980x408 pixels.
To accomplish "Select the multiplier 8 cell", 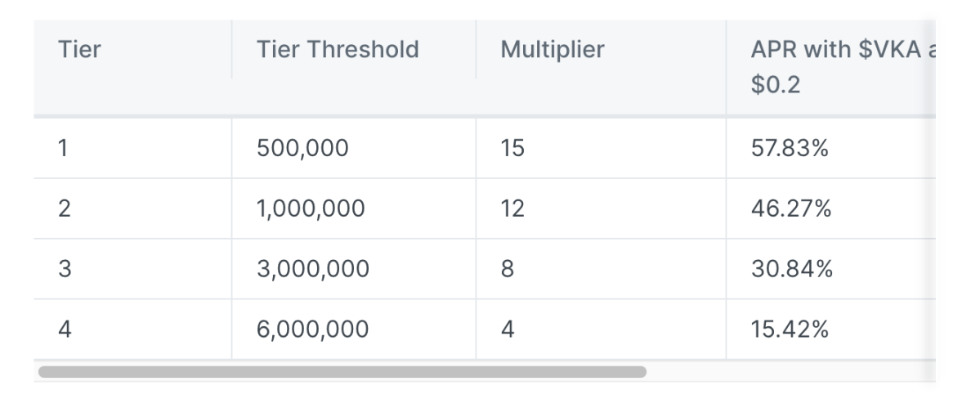I will [508, 269].
